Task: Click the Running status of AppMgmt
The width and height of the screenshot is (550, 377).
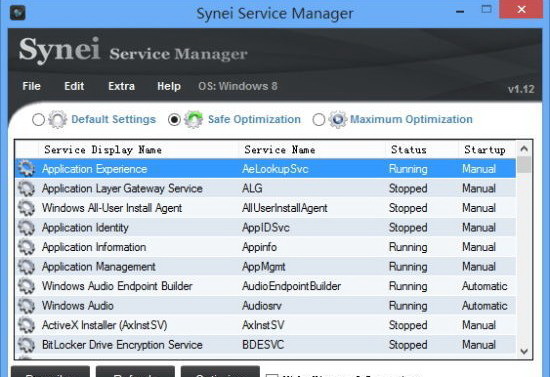Action: (408, 267)
